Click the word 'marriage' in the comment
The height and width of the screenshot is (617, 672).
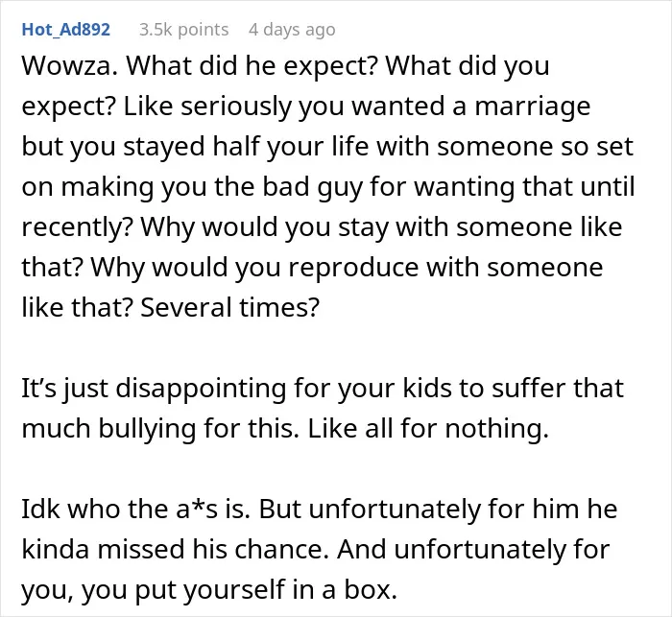(533, 107)
